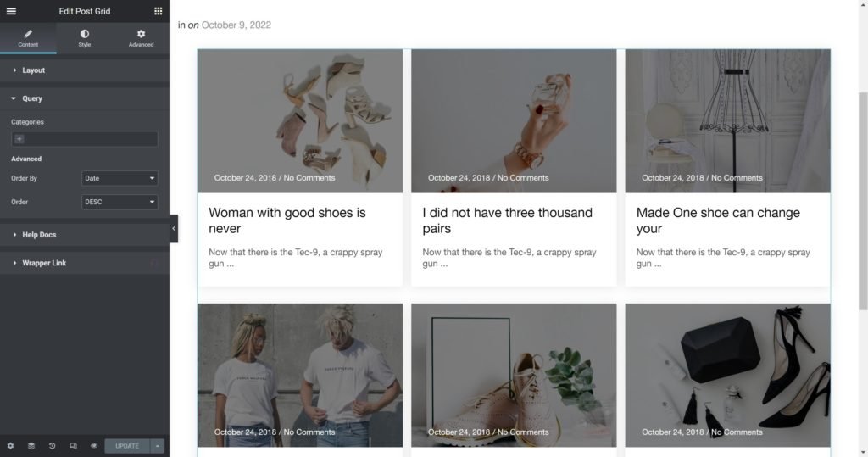868x457 pixels.
Task: Open save options arrow beside UPDATE
Action: click(x=158, y=446)
